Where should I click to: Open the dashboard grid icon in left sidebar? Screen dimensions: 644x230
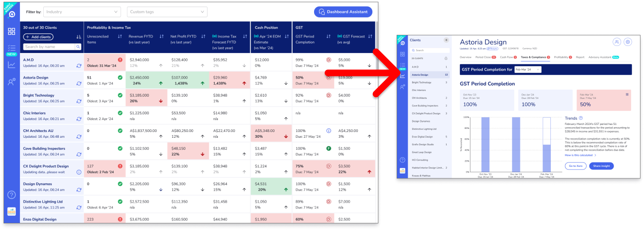point(11,31)
